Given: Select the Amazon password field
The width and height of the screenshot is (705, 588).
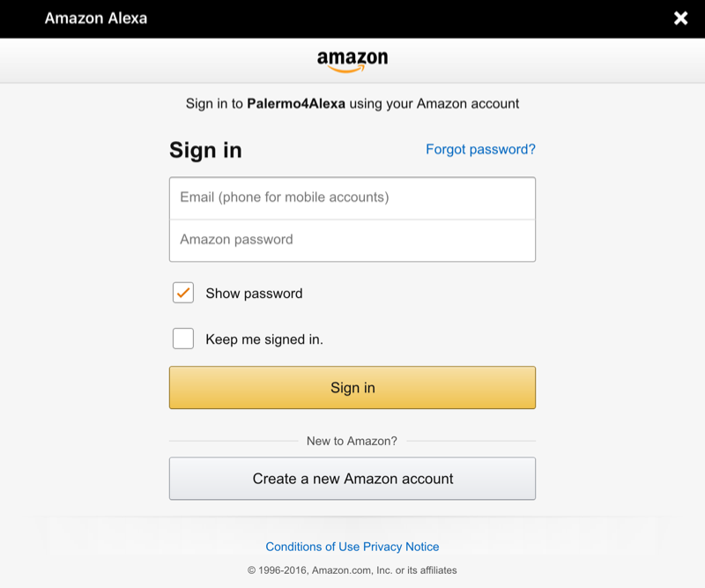Looking at the screenshot, I should (x=352, y=240).
